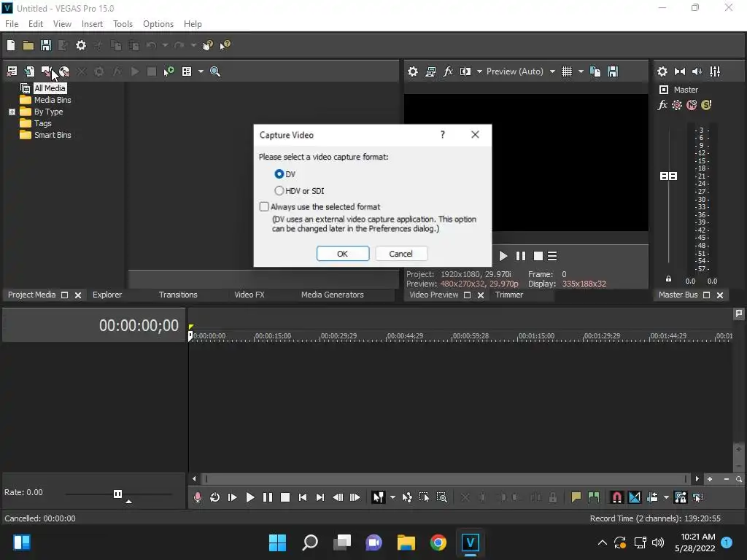This screenshot has height=560, width=747.
Task: Select the DV radio button
Action: (279, 174)
